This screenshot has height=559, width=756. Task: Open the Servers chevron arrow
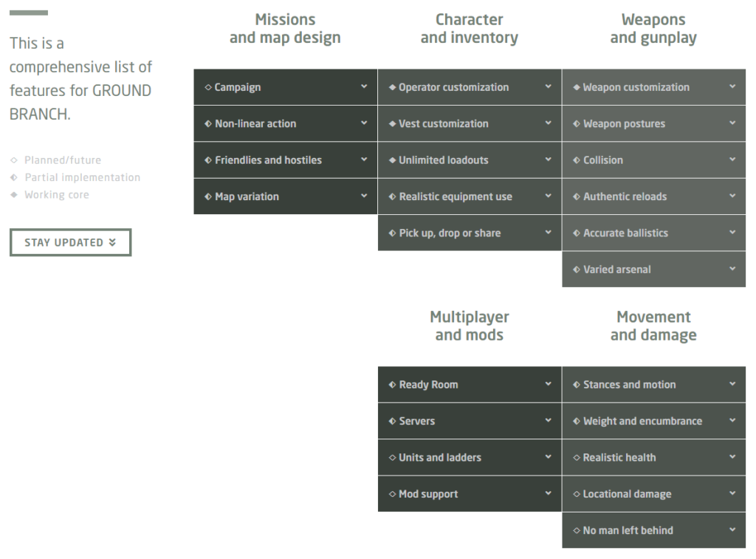coord(549,420)
